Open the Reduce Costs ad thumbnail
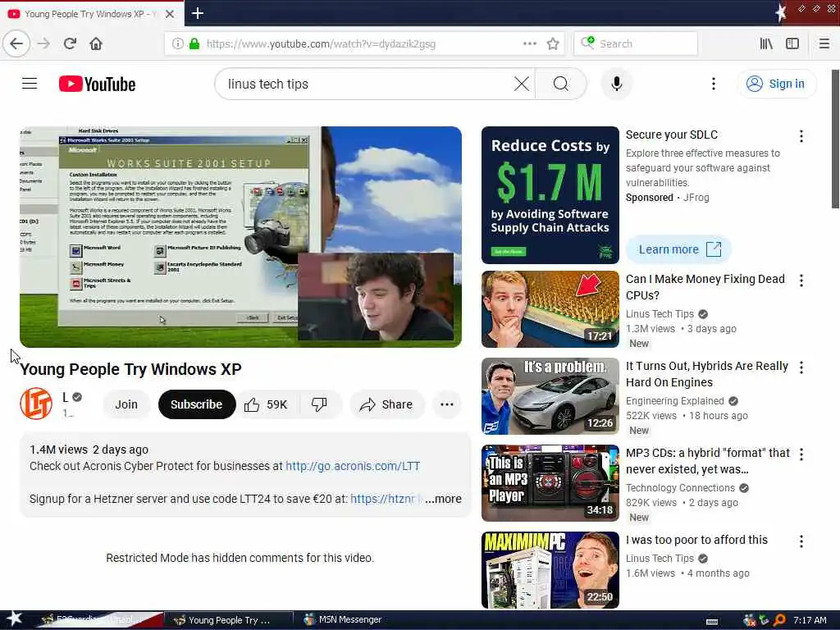The image size is (840, 630). pos(550,195)
